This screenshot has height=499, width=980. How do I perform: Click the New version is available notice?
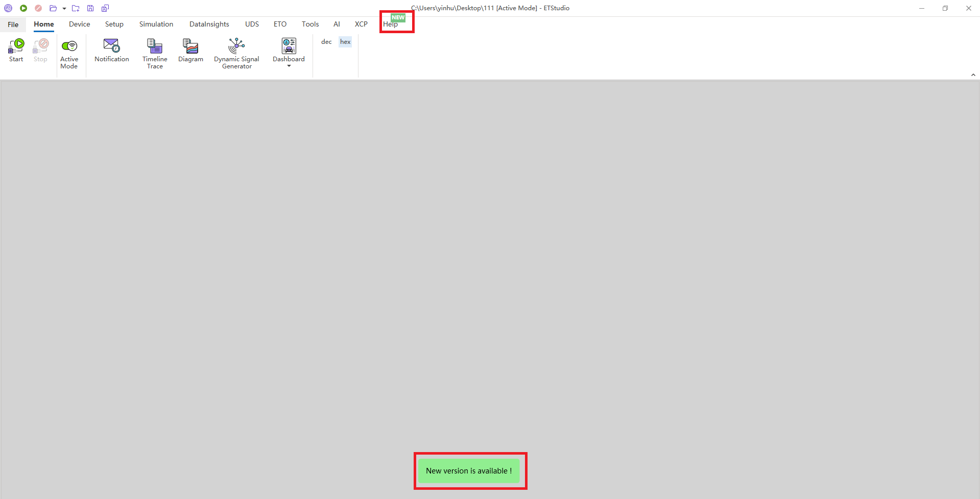pos(468,470)
